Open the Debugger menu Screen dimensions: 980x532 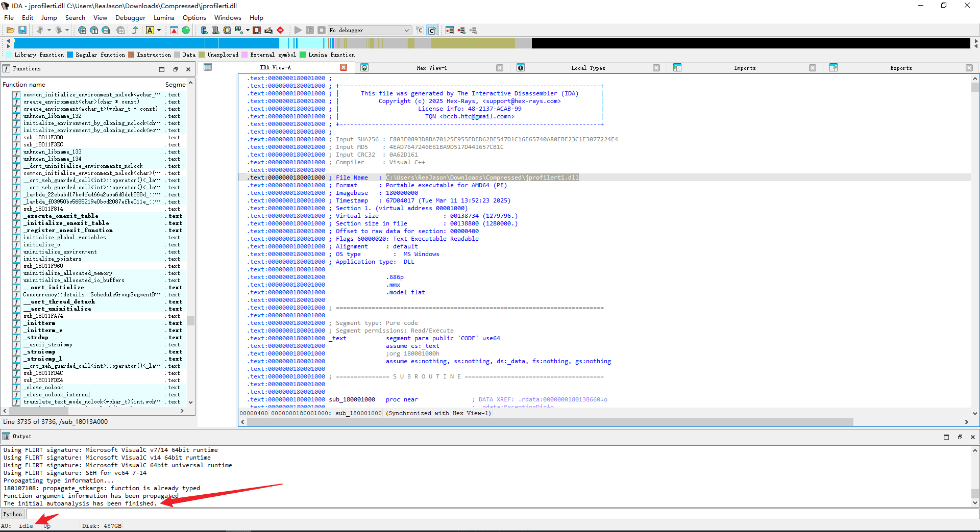pyautogui.click(x=130, y=17)
